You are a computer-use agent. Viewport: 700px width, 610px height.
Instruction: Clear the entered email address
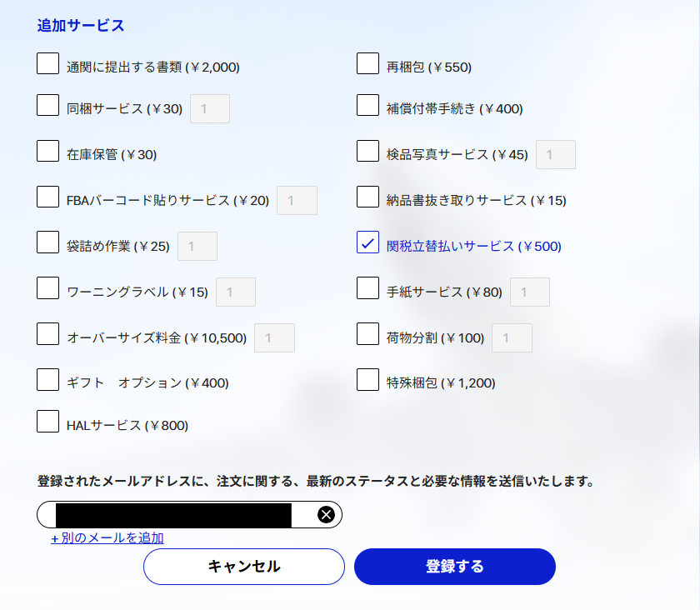[x=325, y=514]
